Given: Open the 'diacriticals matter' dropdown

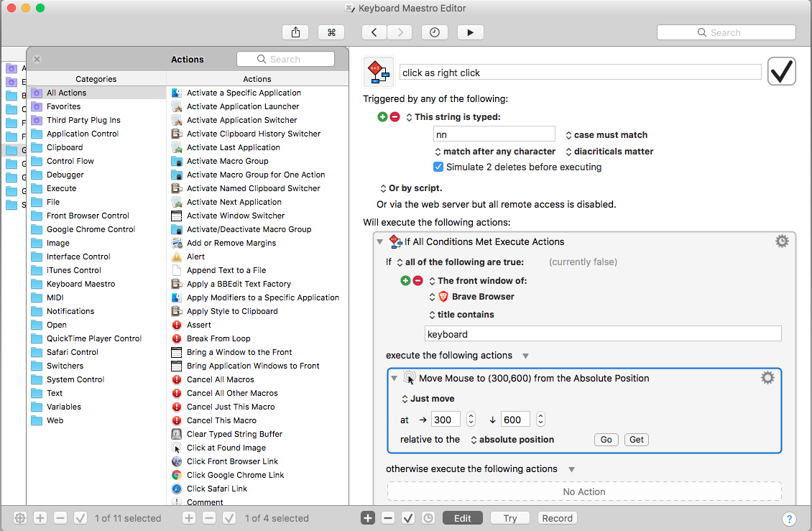Looking at the screenshot, I should (x=609, y=152).
